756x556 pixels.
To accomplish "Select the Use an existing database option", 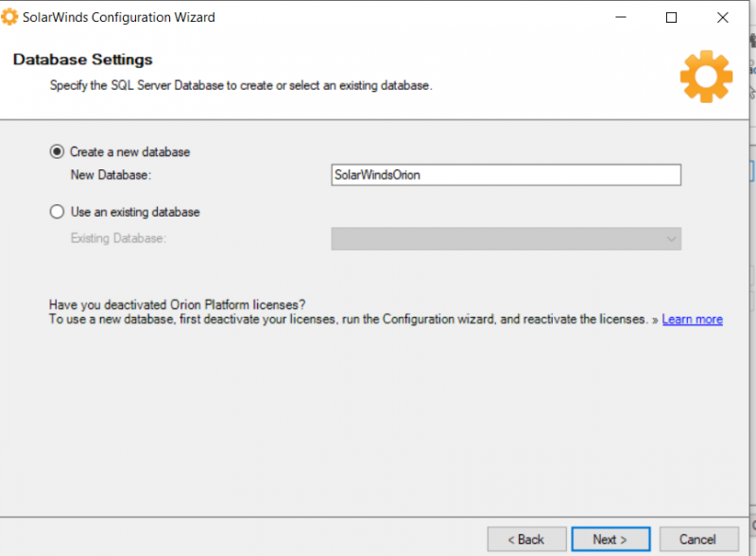I will [x=57, y=212].
